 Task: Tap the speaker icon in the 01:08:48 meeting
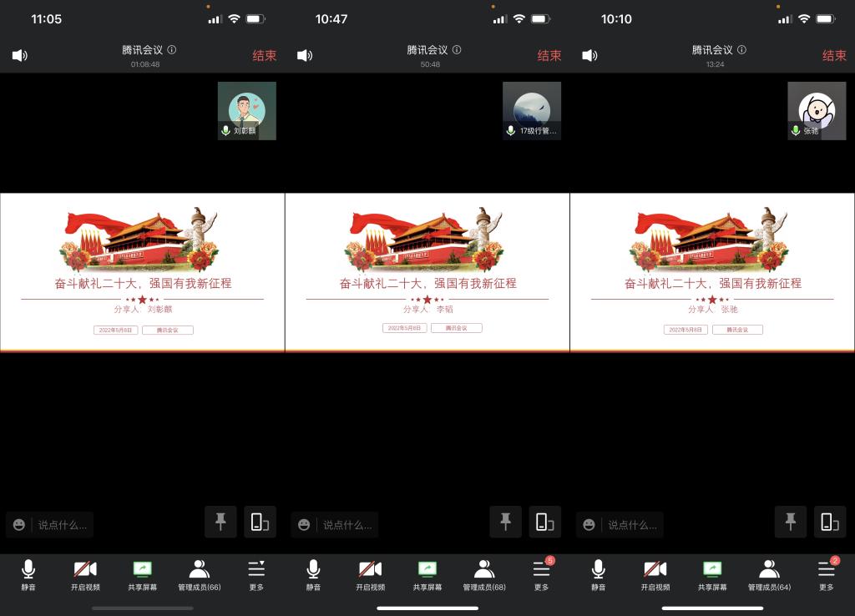pos(20,56)
